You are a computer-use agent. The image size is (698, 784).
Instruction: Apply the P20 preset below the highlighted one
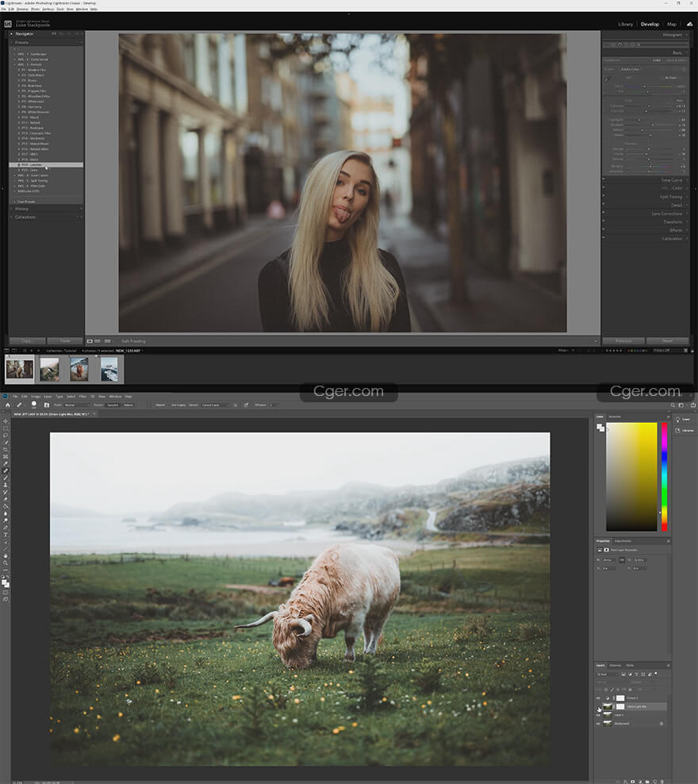click(x=29, y=170)
